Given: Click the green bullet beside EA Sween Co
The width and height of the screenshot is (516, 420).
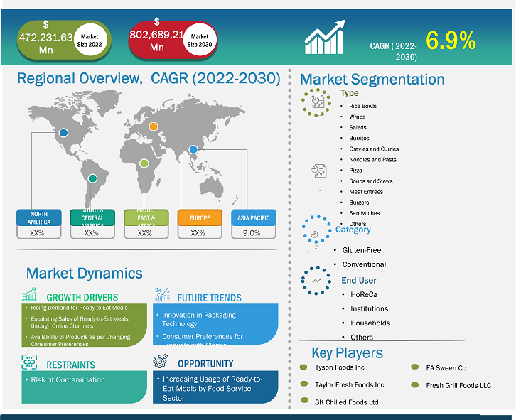Looking at the screenshot, I should tap(415, 367).
